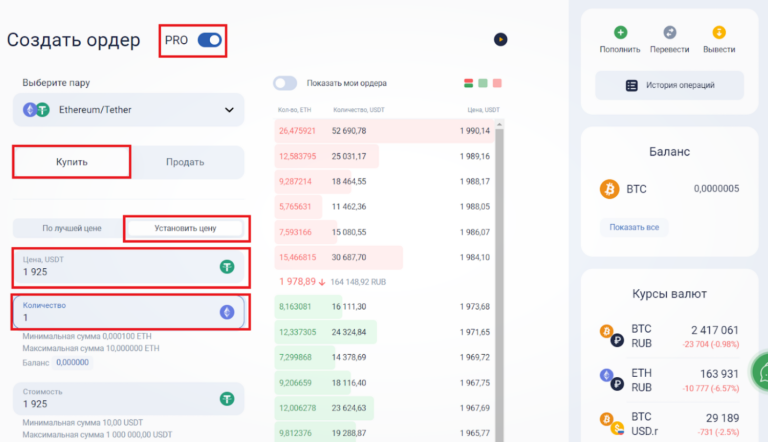768x442 pixels.
Task: Click the green Пополнить deposit icon
Action: click(620, 32)
